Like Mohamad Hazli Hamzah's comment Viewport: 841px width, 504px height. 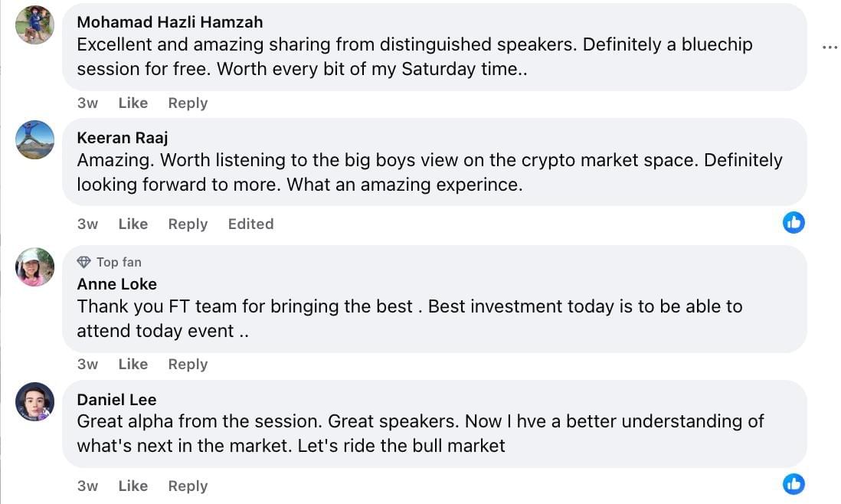click(133, 103)
